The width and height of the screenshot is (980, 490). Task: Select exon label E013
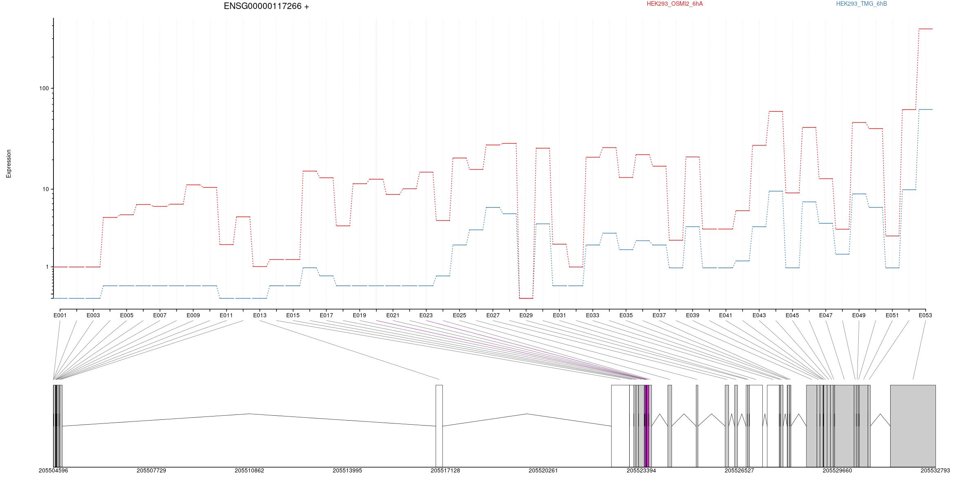tap(260, 315)
